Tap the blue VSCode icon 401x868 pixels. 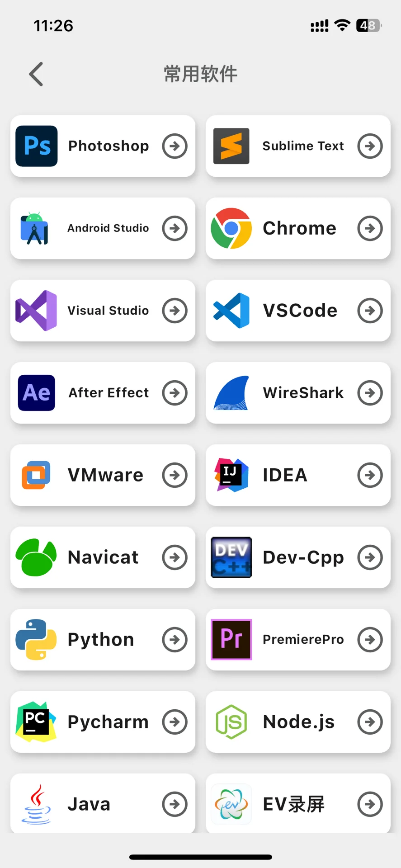click(x=231, y=311)
